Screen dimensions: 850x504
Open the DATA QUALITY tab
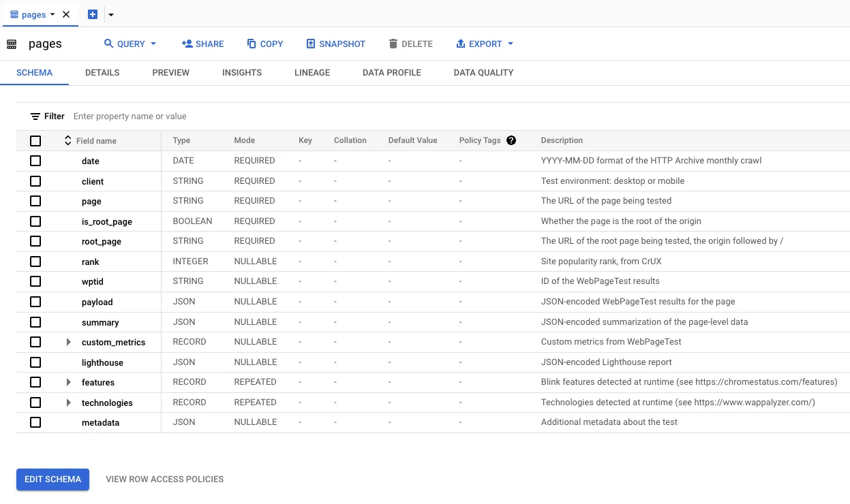[483, 72]
